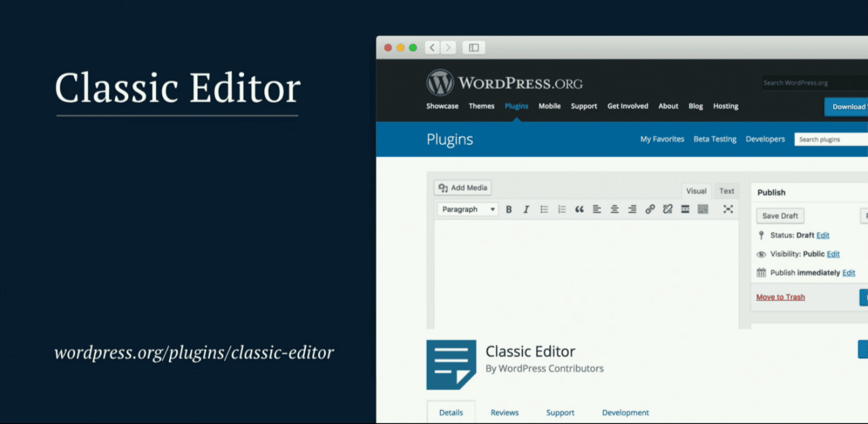Align text to the center

tap(614, 209)
